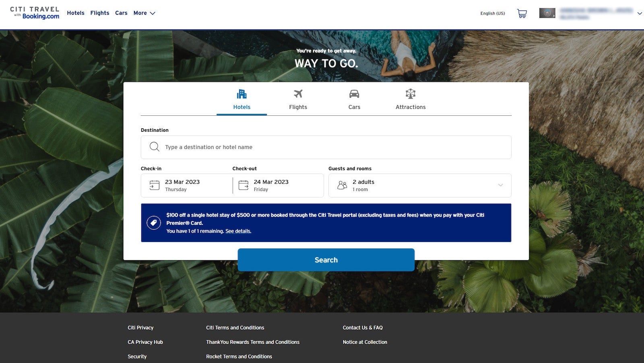The height and width of the screenshot is (363, 644).
Task: Click the profile avatar thumbnail
Action: [547, 13]
